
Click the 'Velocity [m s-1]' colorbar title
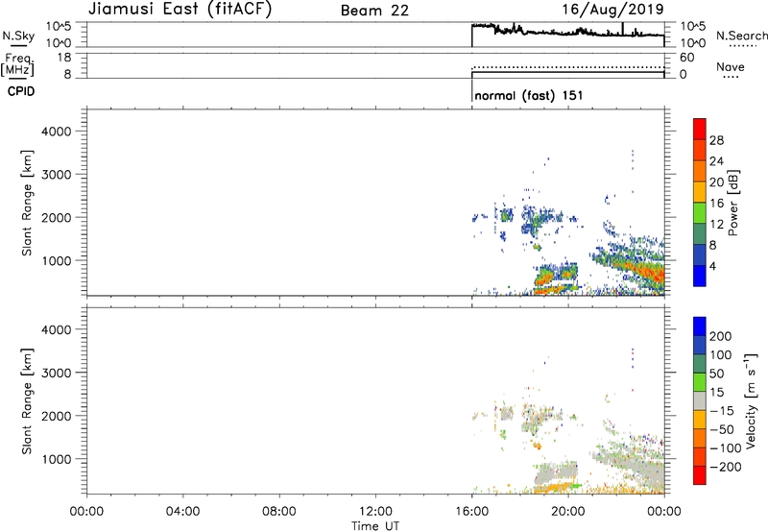(x=751, y=400)
